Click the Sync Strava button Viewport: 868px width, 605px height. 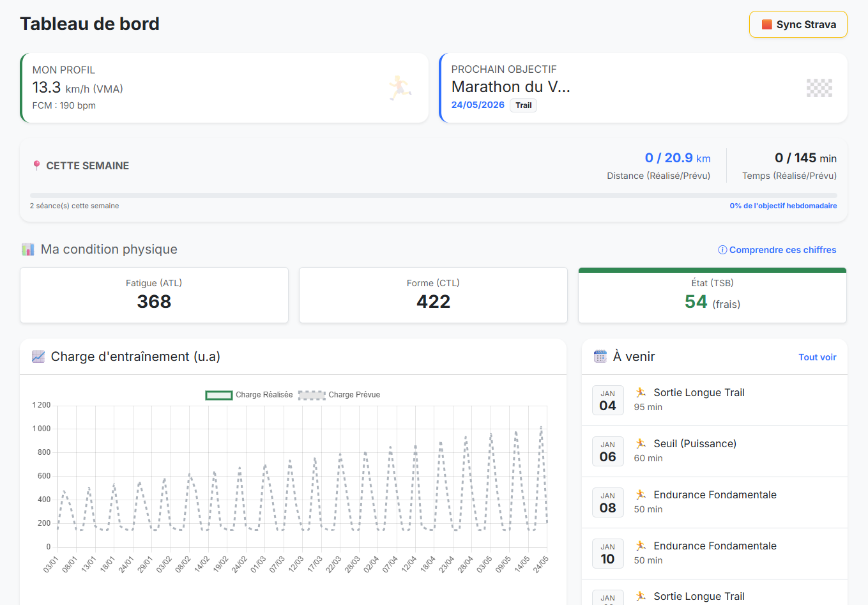pyautogui.click(x=798, y=24)
